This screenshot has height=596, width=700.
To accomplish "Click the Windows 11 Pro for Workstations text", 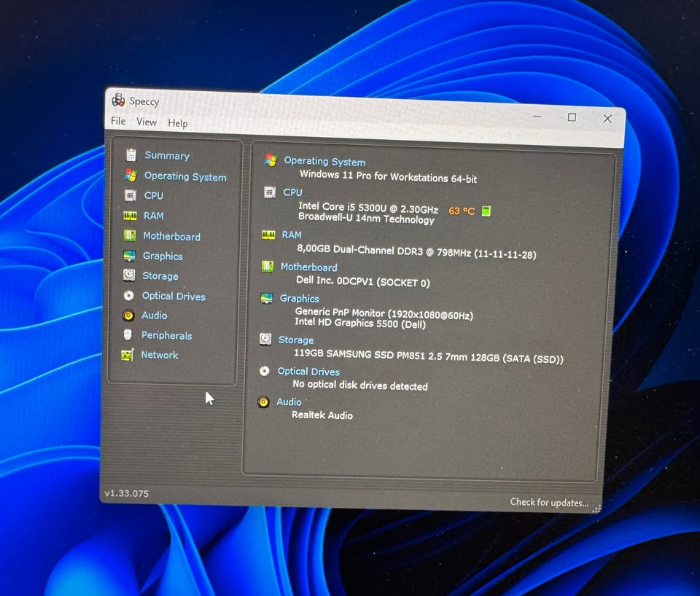I will (x=388, y=176).
